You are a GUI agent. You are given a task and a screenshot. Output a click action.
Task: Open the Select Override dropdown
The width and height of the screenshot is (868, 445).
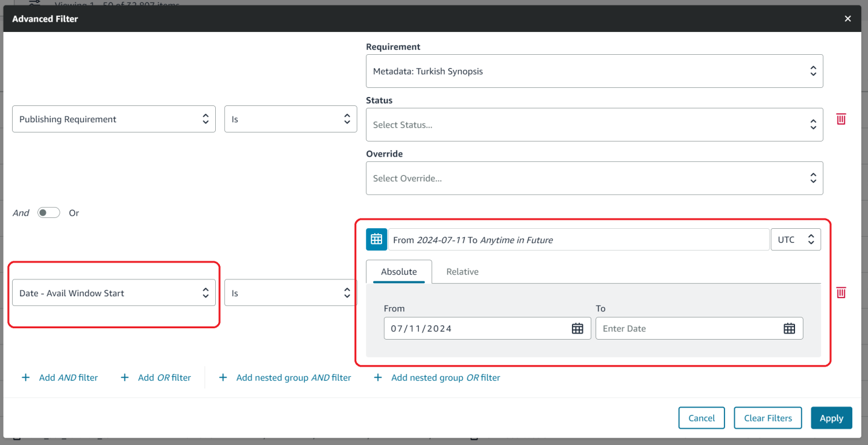click(594, 178)
